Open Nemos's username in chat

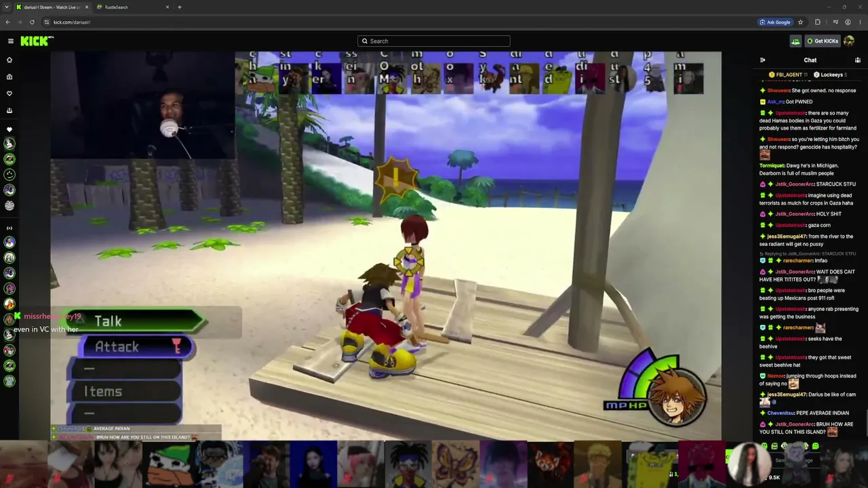[776, 375]
